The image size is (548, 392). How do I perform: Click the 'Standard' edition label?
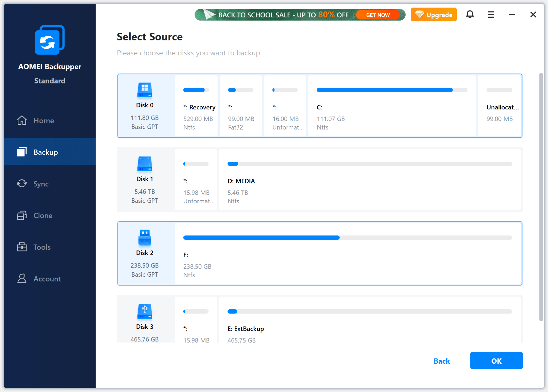[x=50, y=81]
